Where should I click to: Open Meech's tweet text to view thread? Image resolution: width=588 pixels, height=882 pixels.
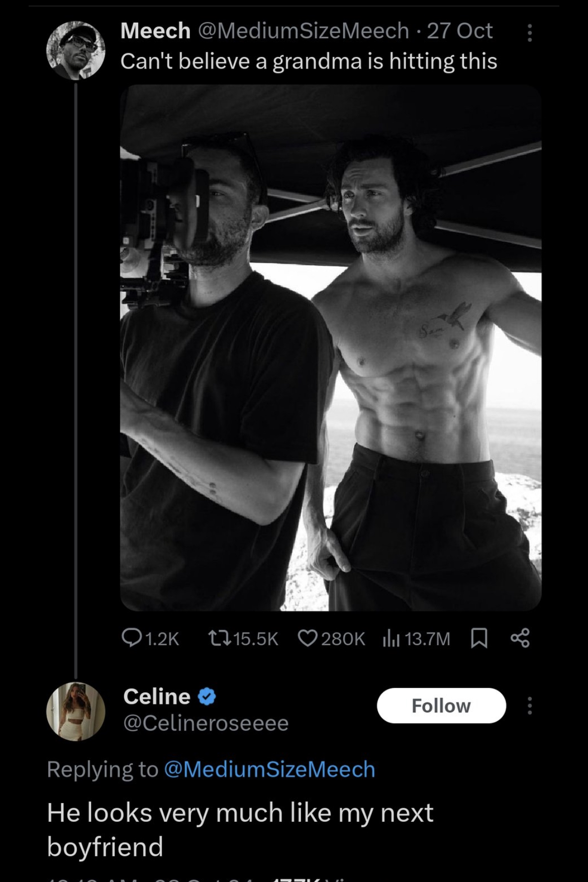point(309,61)
